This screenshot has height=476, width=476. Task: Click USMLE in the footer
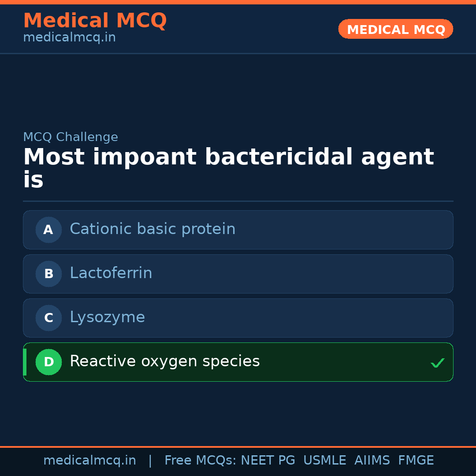point(324,461)
